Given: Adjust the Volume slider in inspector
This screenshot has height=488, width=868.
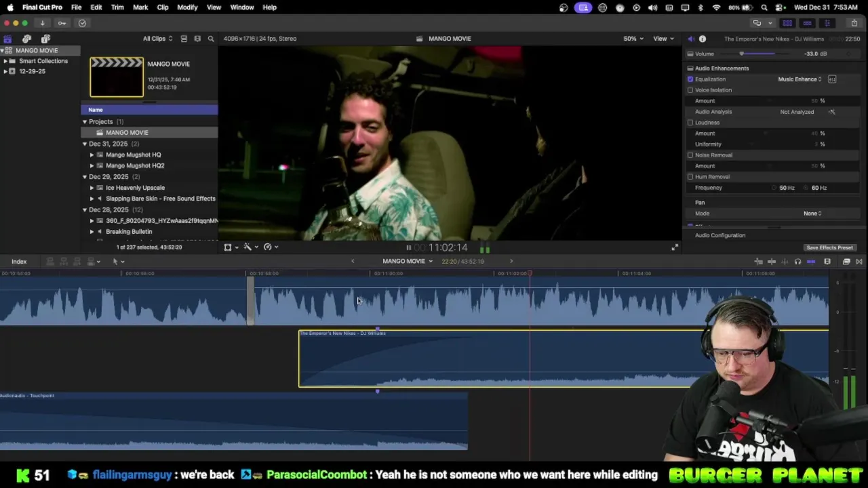Looking at the screenshot, I should click(x=741, y=54).
